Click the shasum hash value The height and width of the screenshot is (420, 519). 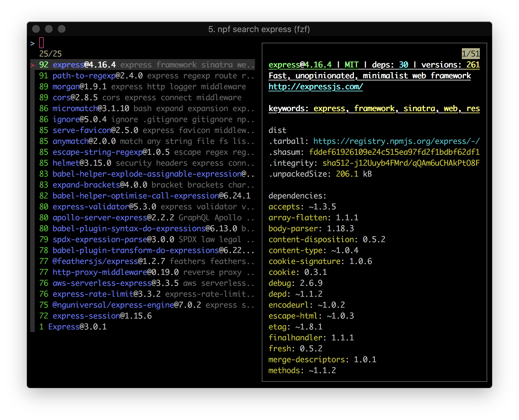pos(394,152)
